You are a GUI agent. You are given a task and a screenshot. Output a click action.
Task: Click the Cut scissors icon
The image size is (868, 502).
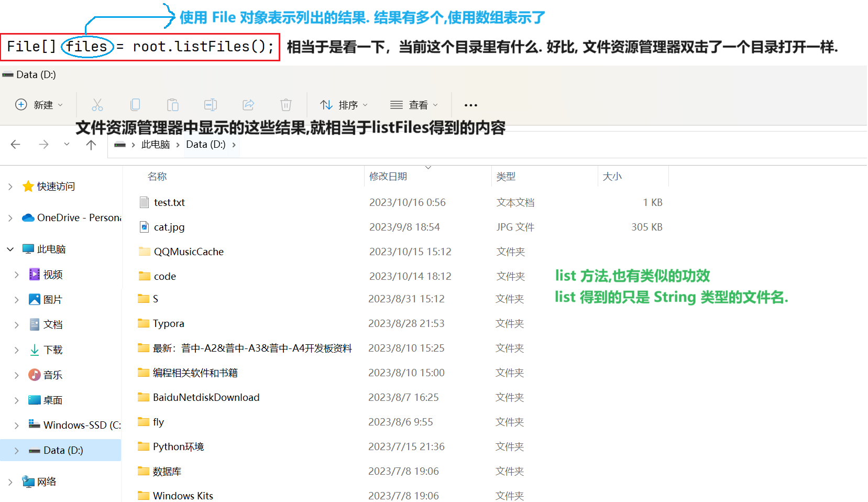[97, 105]
